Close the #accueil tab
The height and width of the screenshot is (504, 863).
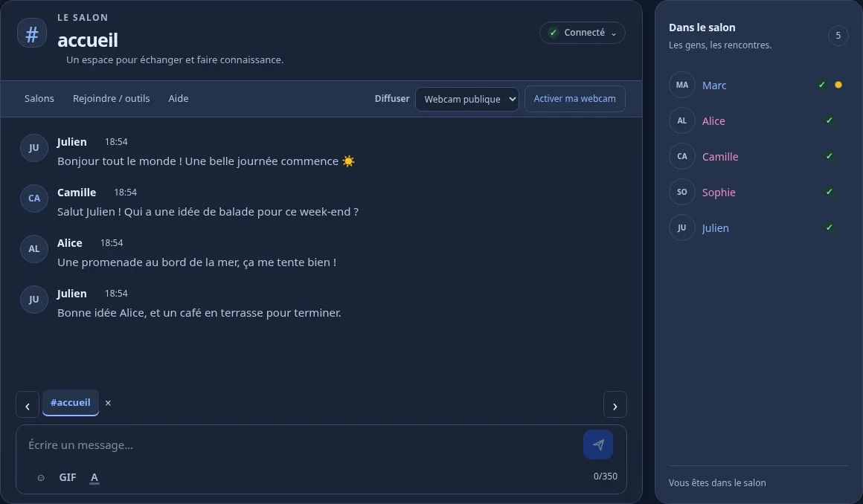(108, 403)
